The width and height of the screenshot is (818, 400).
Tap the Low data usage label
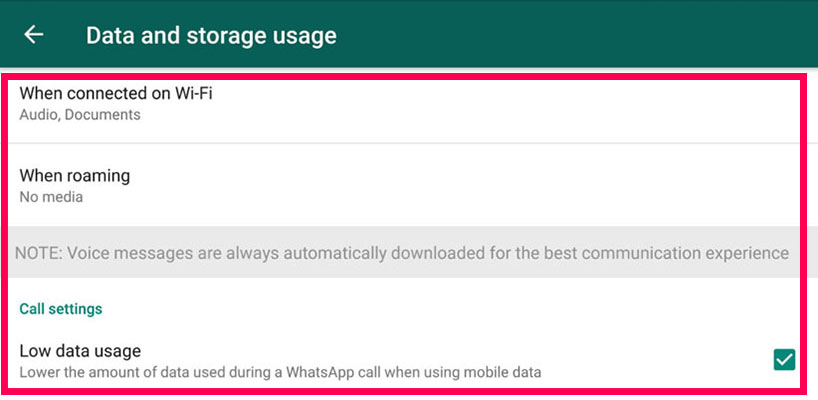coord(80,351)
